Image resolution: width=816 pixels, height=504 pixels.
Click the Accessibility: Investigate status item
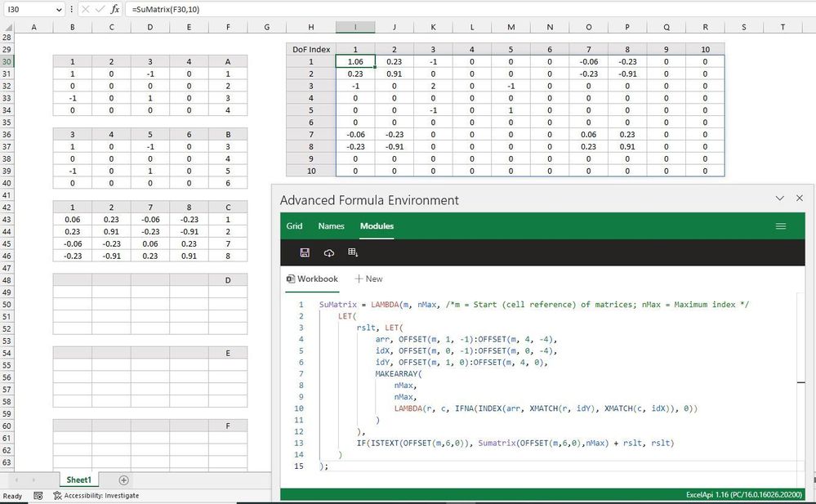tap(96, 496)
